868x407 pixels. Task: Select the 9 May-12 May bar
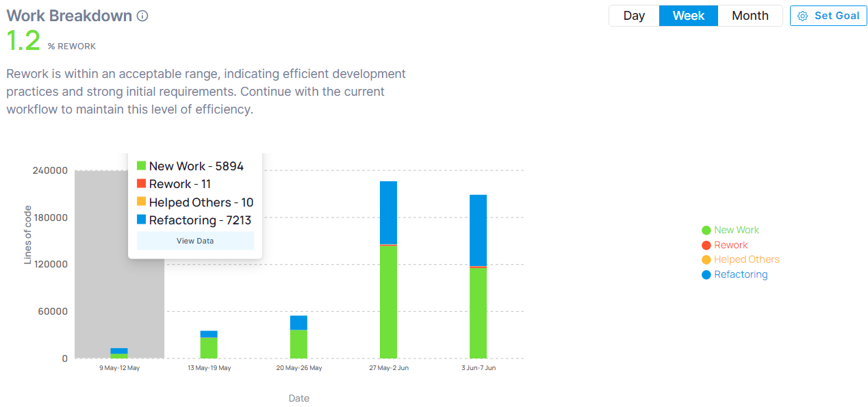(119, 354)
